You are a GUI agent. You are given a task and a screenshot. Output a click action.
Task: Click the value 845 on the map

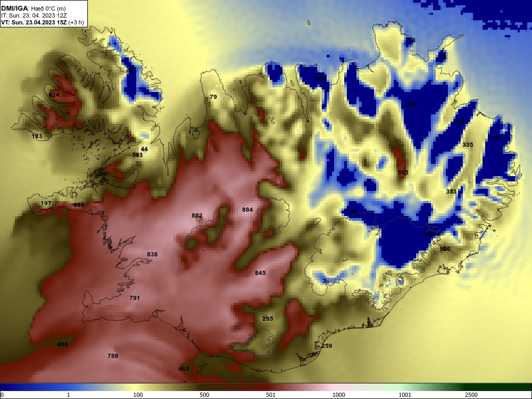[x=260, y=273]
